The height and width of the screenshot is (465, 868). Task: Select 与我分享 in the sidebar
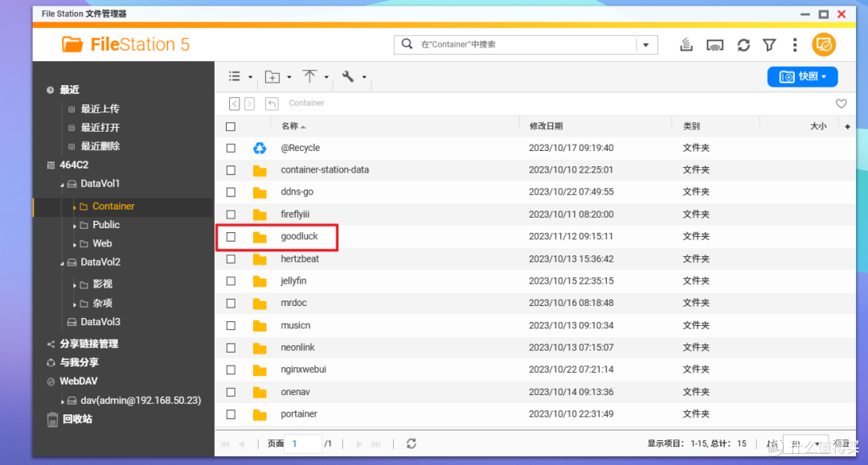pyautogui.click(x=79, y=363)
